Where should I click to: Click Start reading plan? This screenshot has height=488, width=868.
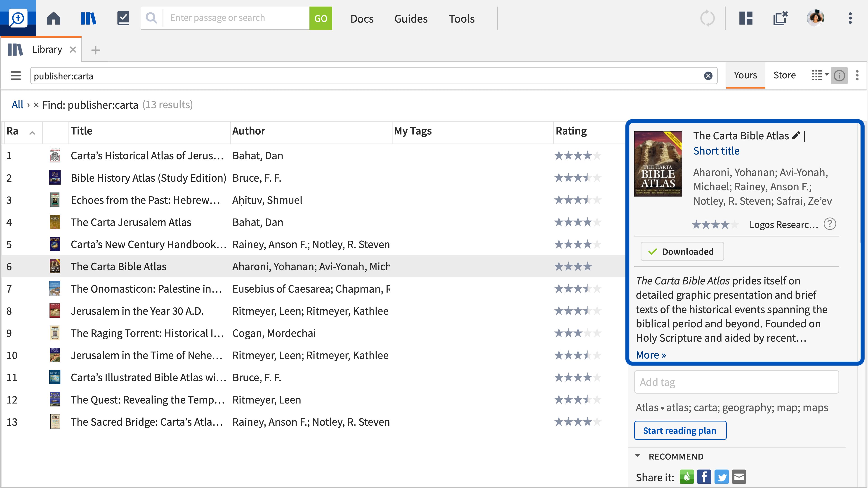pyautogui.click(x=680, y=430)
